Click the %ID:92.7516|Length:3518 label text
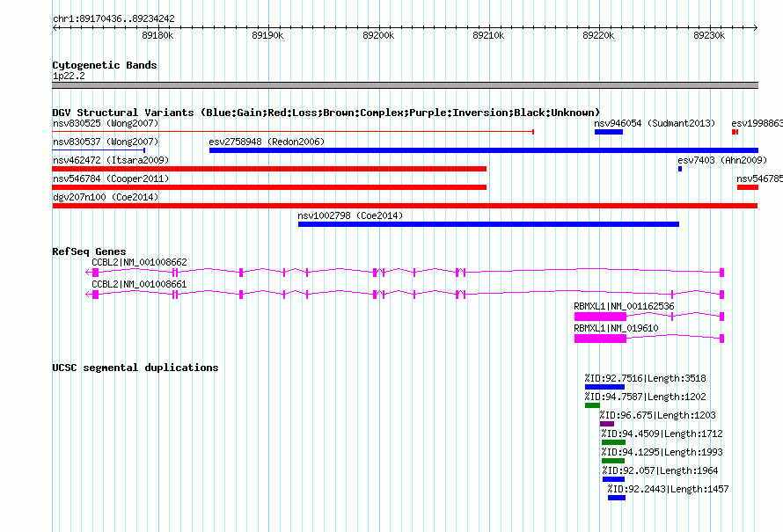The image size is (783, 532). point(645,378)
